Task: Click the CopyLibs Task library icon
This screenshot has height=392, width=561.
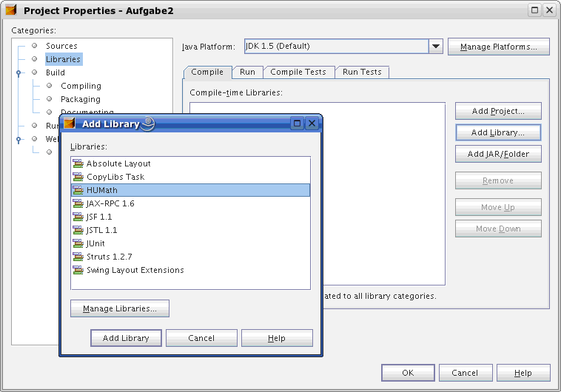Action: point(78,177)
